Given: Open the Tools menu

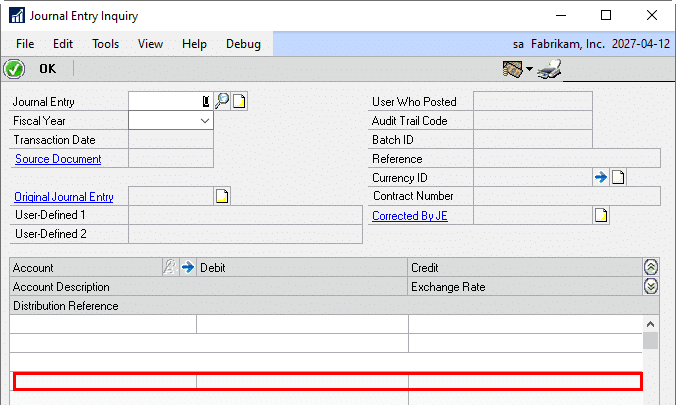Looking at the screenshot, I should (x=106, y=44).
